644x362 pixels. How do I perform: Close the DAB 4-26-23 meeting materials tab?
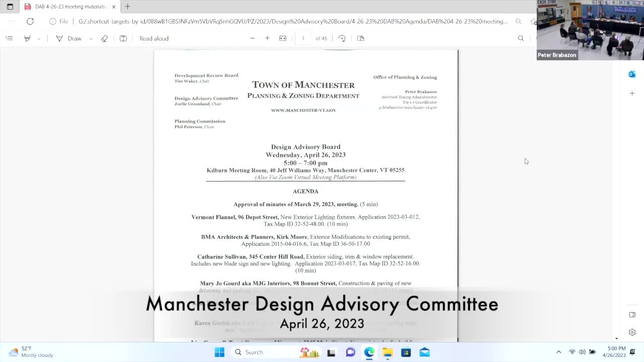[x=114, y=7]
